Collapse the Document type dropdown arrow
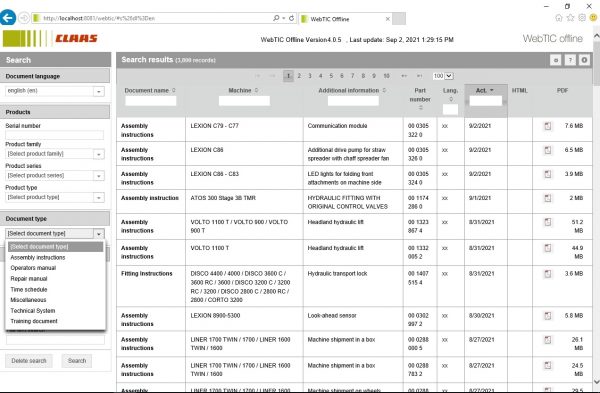 (99, 233)
